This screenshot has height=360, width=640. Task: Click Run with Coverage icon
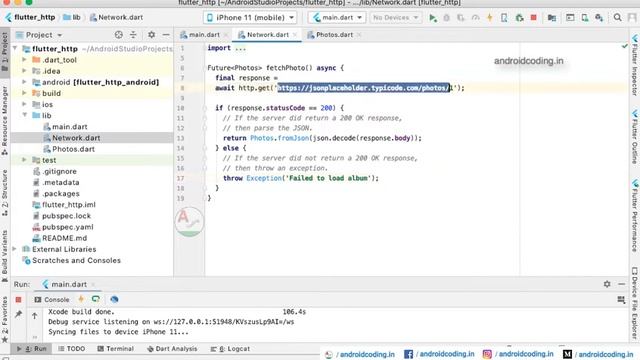[x=461, y=18]
